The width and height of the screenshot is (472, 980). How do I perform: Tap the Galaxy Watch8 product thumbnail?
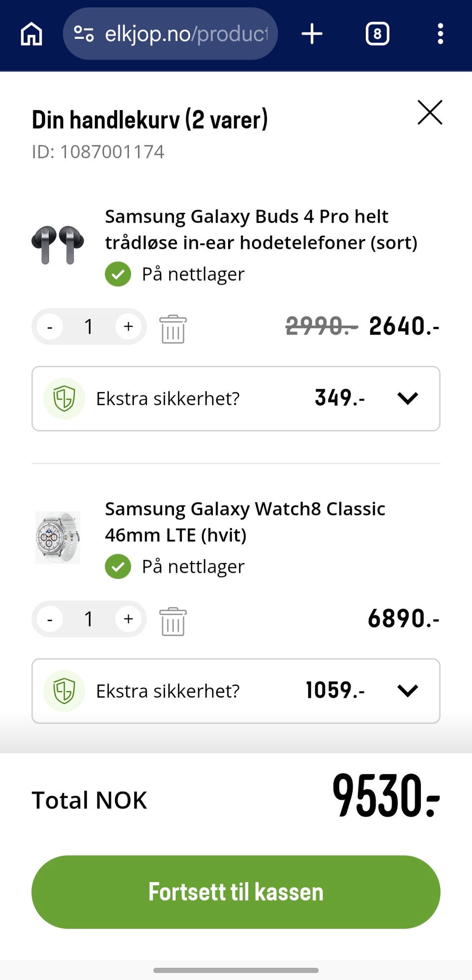click(x=58, y=537)
